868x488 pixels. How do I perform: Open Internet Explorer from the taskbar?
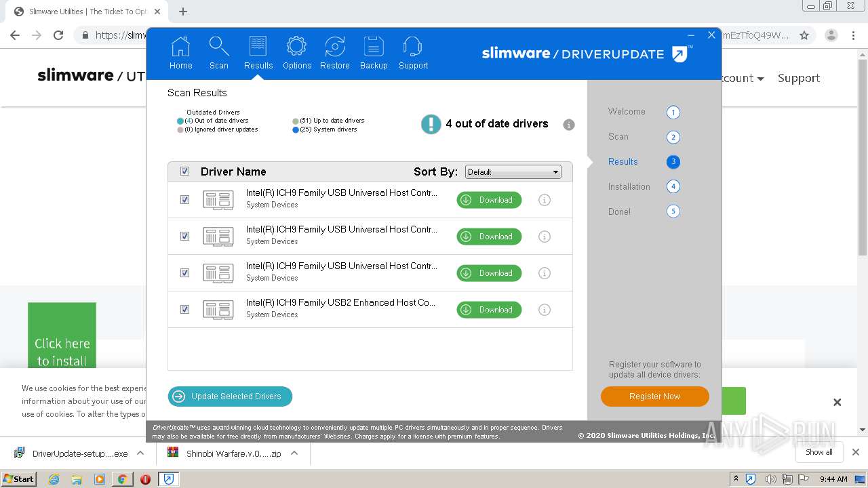54,479
